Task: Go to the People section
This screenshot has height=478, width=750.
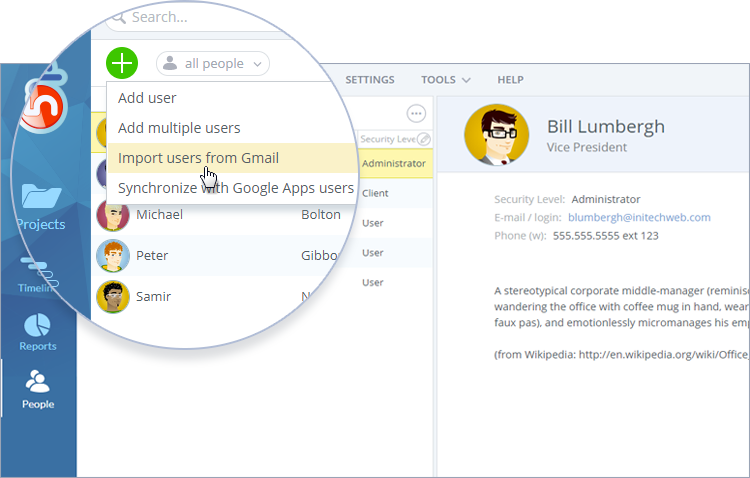Action: point(38,389)
